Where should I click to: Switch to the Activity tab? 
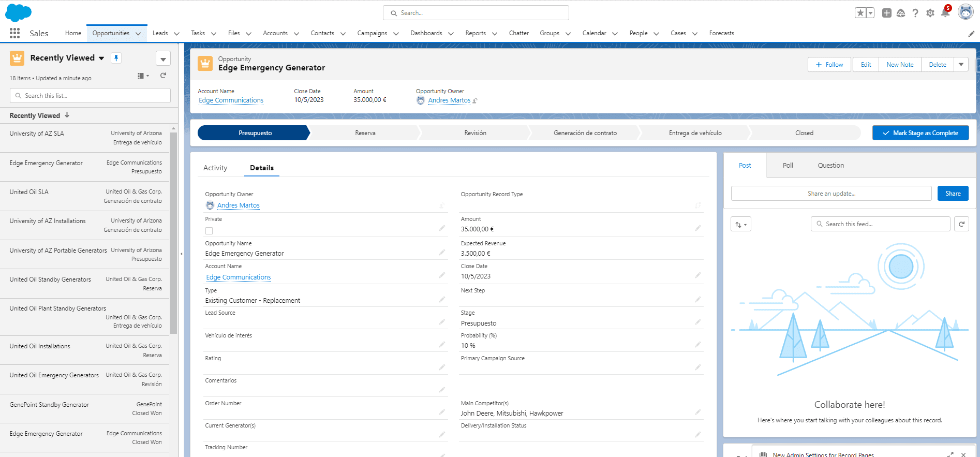215,168
